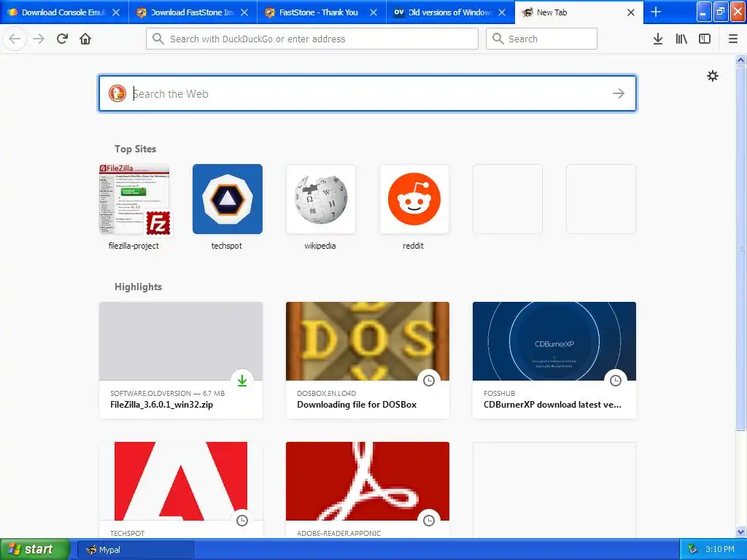
Task: Open new tab page settings gear
Action: (712, 76)
